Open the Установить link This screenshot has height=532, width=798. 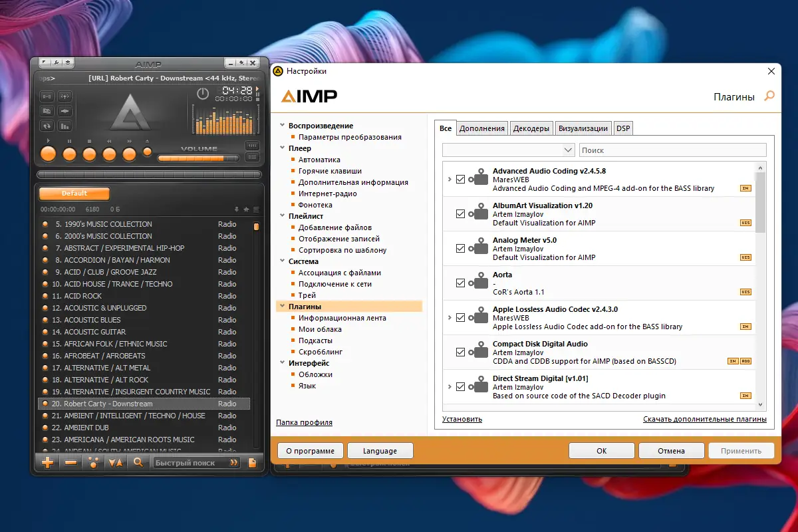[x=462, y=419]
